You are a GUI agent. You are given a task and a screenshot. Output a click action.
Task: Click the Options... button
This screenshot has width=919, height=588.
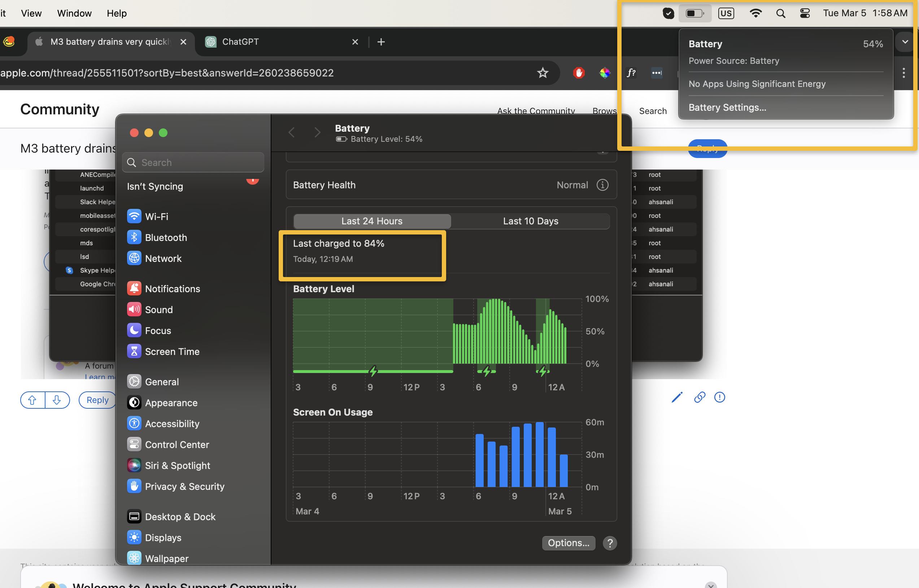click(x=568, y=543)
